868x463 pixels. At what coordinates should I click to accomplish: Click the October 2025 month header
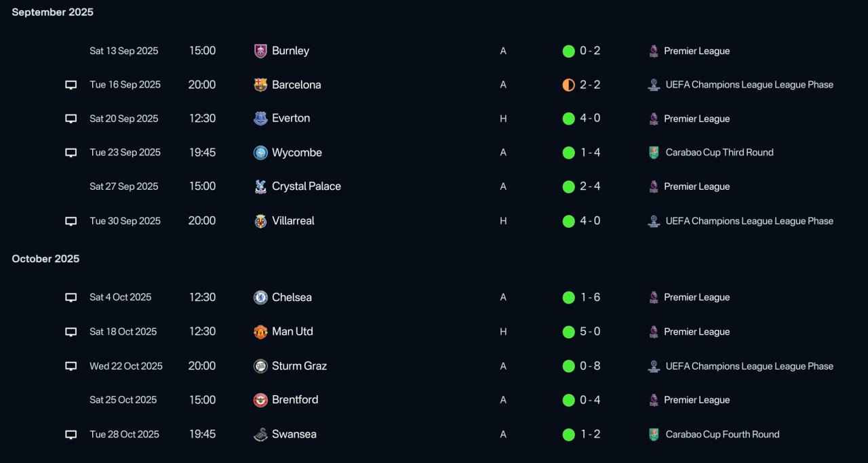click(x=45, y=259)
